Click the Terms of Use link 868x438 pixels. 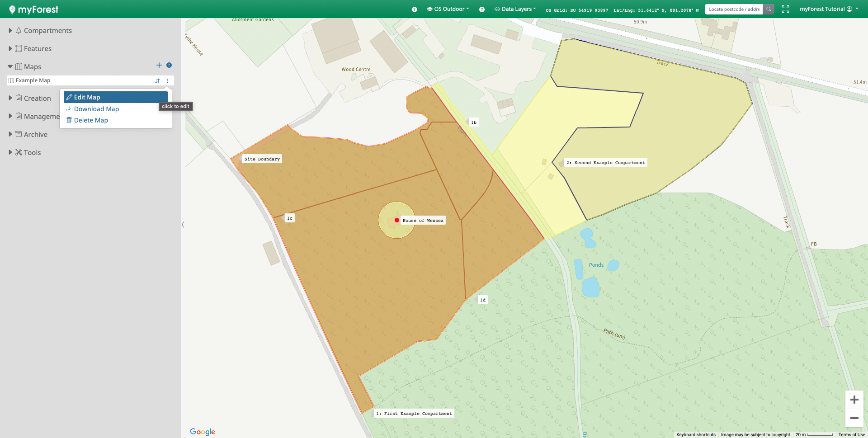click(851, 434)
